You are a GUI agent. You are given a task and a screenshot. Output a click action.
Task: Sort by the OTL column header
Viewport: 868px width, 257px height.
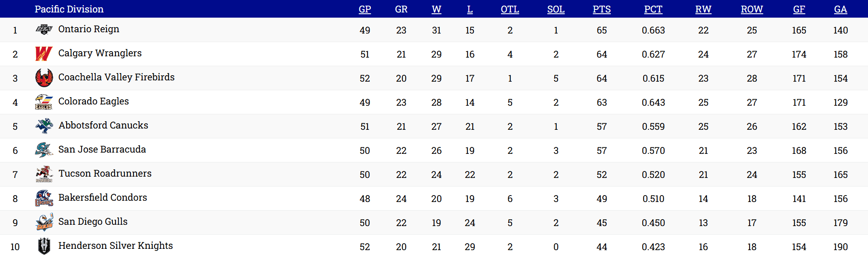point(510,9)
